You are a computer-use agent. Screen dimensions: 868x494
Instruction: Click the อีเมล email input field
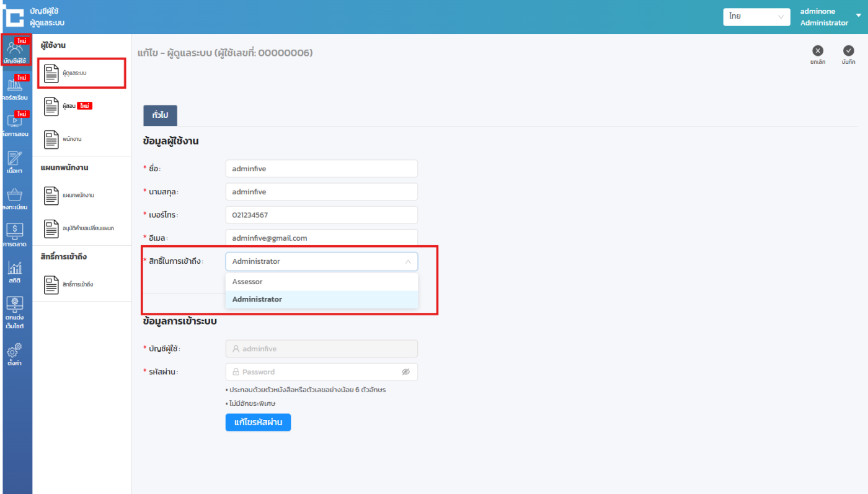point(321,238)
